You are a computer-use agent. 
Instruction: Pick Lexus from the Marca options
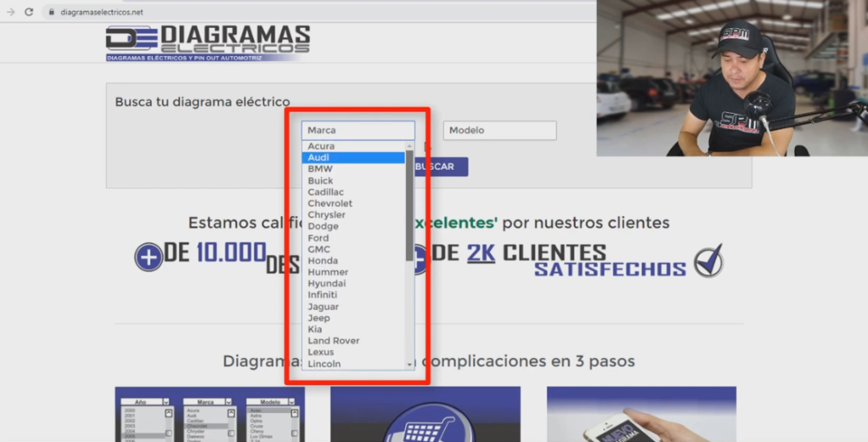[353, 352]
